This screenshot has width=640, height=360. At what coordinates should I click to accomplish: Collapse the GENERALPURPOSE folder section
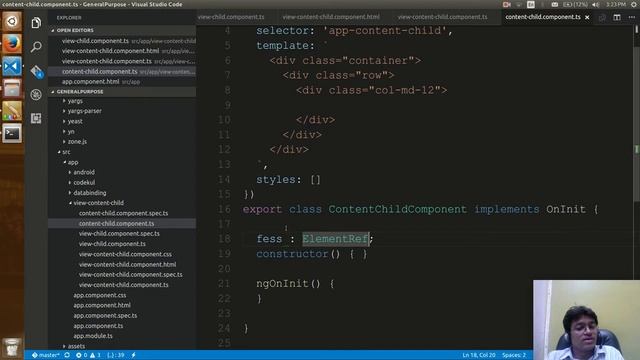coord(122,91)
